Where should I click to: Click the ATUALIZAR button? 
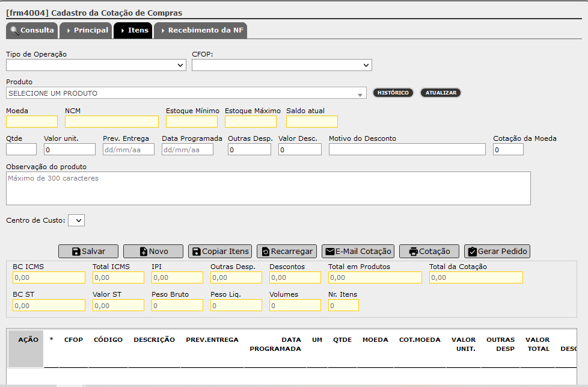click(x=441, y=93)
